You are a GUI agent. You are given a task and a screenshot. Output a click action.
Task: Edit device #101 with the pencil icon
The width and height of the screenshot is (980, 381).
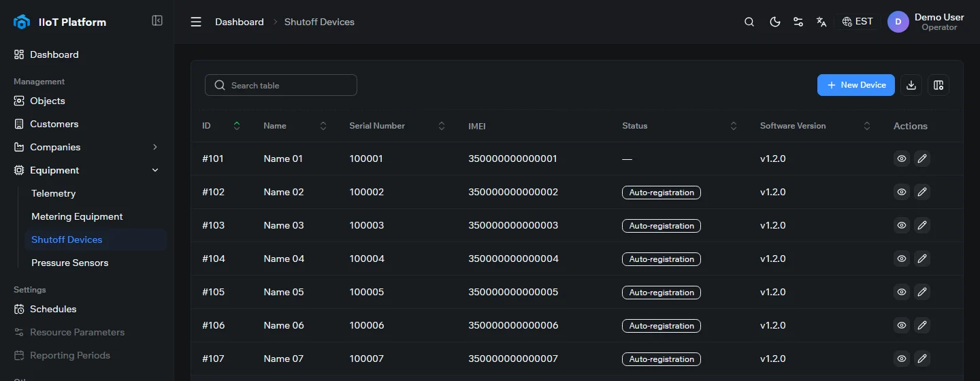pos(922,159)
